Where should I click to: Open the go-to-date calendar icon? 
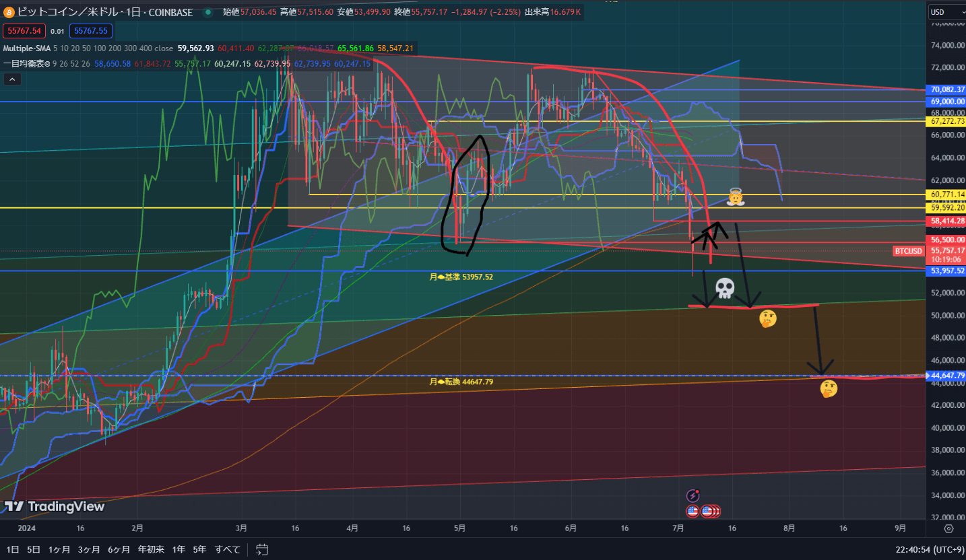[x=263, y=549]
